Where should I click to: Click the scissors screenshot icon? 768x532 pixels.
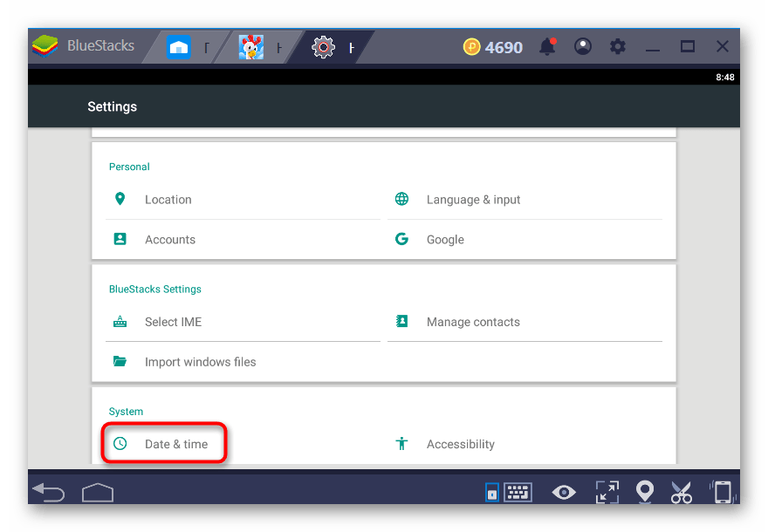(x=682, y=493)
